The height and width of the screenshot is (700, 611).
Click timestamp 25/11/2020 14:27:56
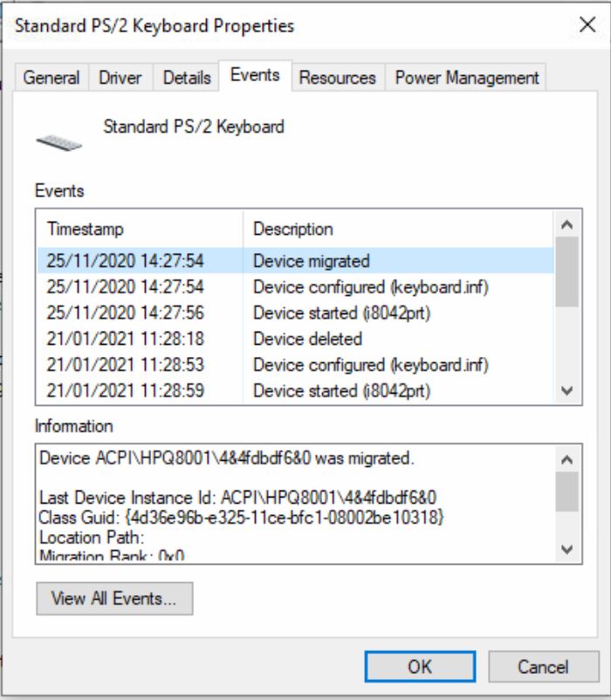tap(126, 312)
